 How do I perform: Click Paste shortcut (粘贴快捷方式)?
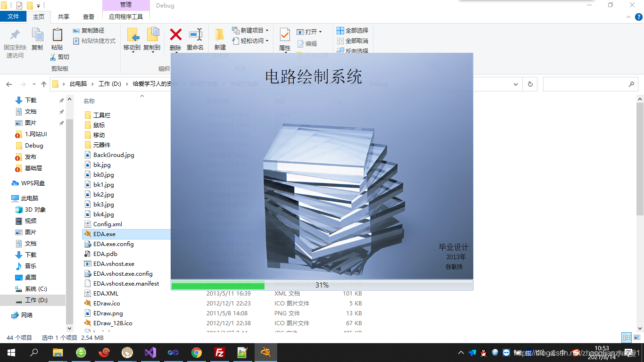(94, 41)
